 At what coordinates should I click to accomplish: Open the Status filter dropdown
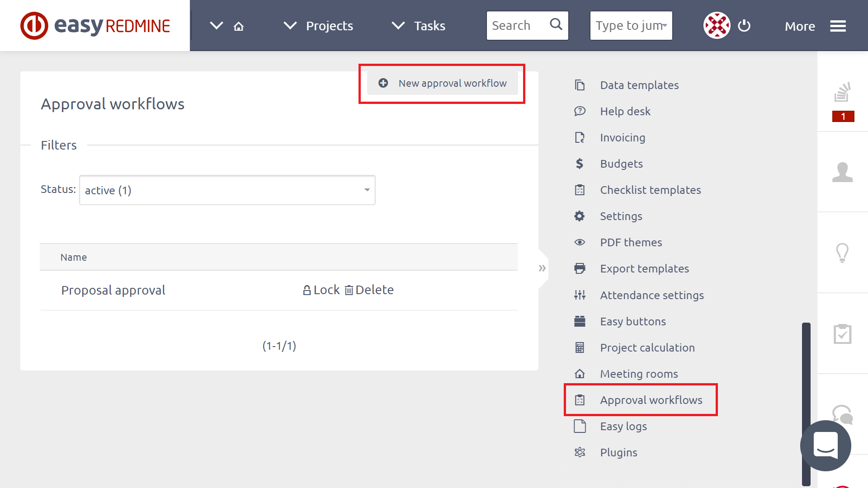coord(227,190)
